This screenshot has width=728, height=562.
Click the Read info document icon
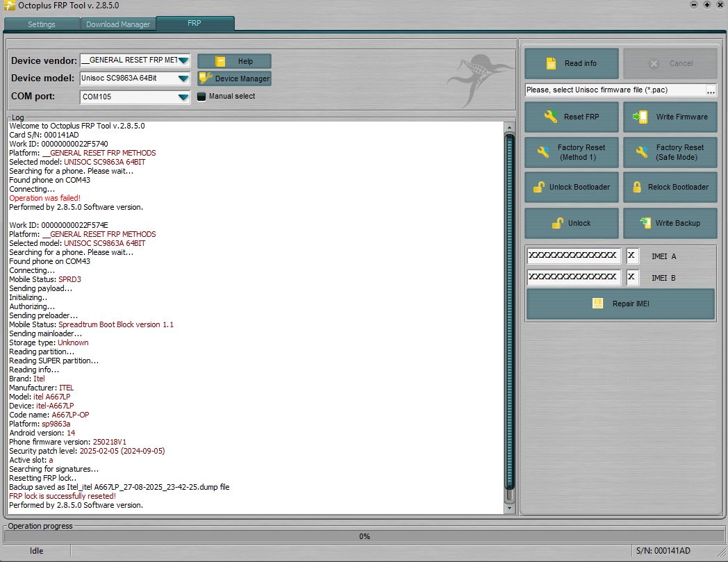tap(551, 64)
